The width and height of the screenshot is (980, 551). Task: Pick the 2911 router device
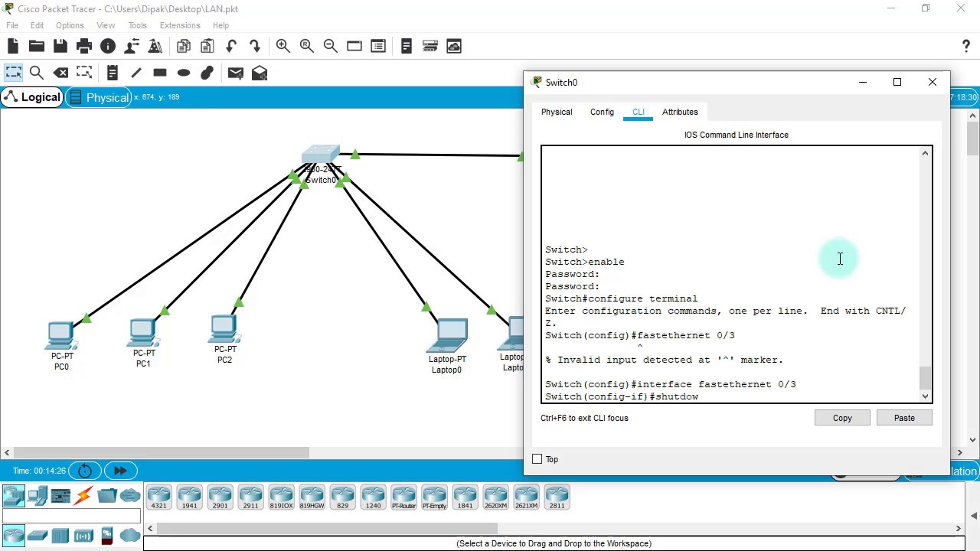click(250, 496)
